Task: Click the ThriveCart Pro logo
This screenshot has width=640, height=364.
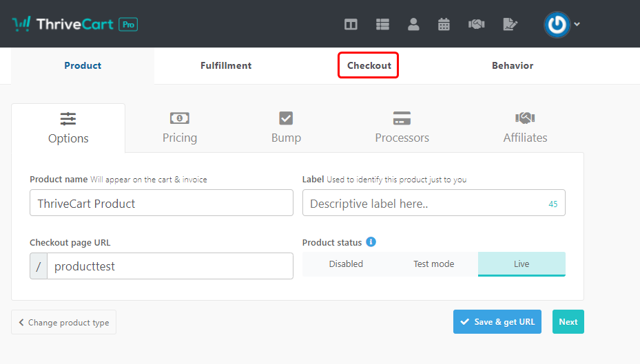Action: pos(74,24)
